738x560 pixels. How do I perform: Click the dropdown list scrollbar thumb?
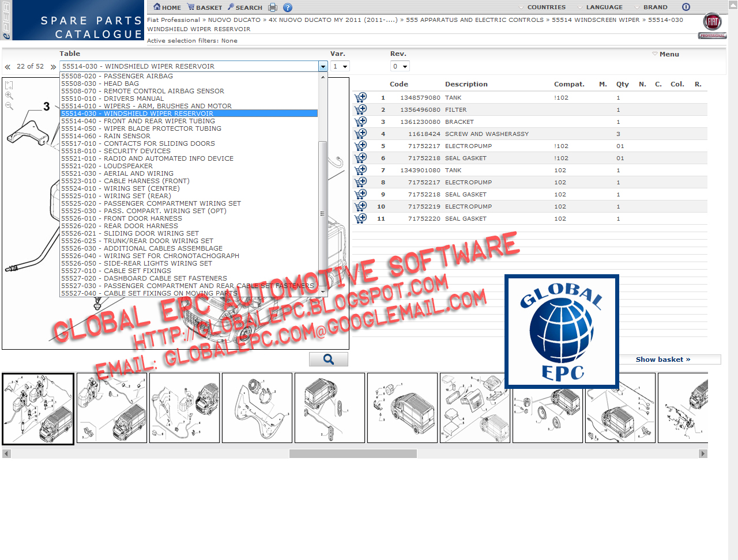[x=323, y=213]
